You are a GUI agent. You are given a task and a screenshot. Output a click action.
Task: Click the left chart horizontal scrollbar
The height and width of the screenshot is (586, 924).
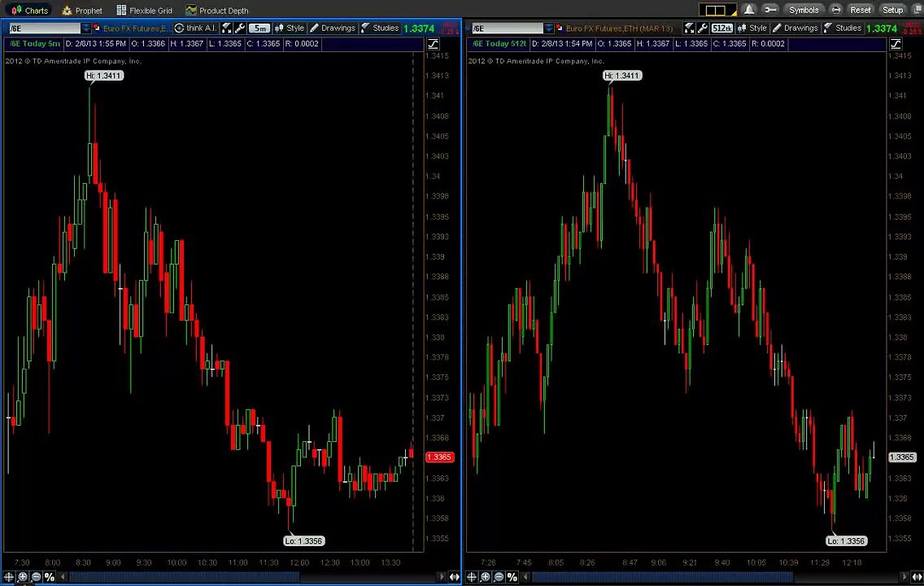pyautogui.click(x=185, y=577)
